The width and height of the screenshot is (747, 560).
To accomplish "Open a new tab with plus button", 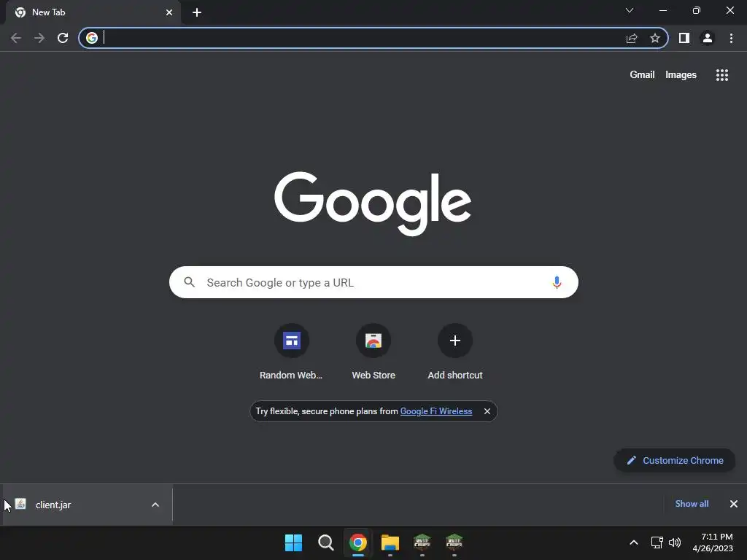I will tap(197, 13).
